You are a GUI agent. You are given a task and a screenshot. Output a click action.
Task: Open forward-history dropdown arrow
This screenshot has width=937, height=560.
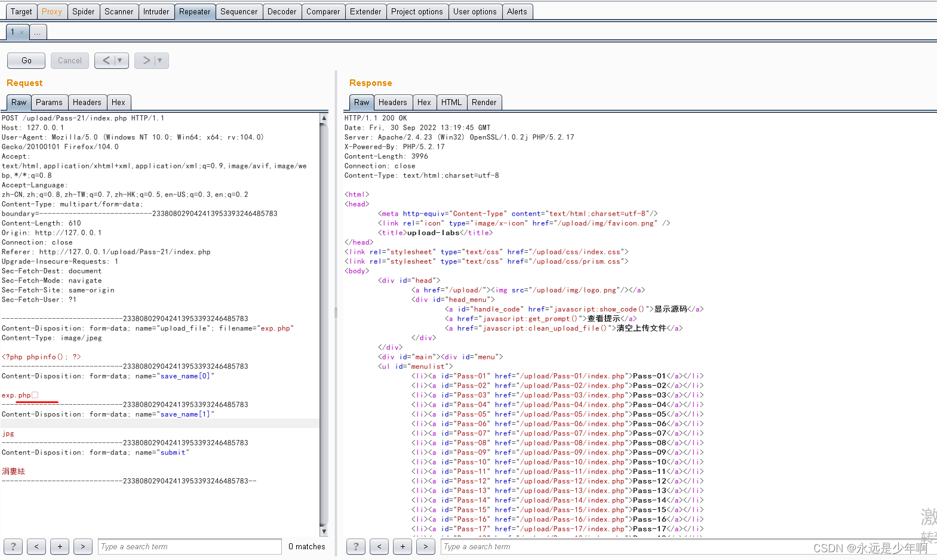pos(160,60)
